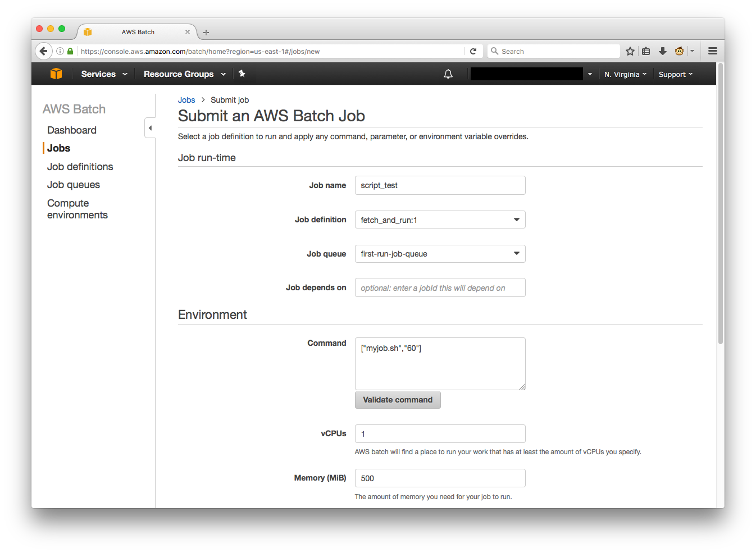Open the downloads arrow icon

point(663,51)
